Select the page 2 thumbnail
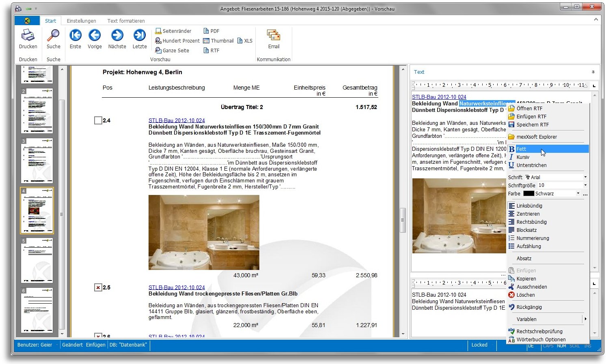 pos(37,111)
